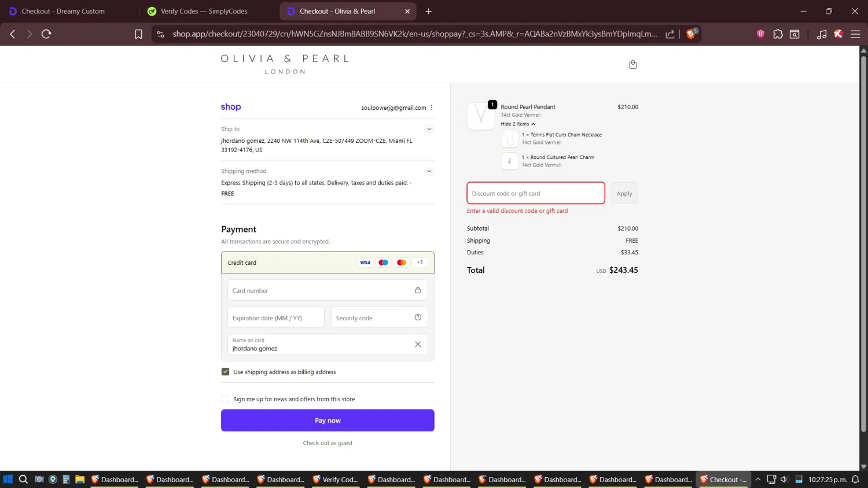
Task: Click the lock icon in card number field
Action: pos(418,290)
